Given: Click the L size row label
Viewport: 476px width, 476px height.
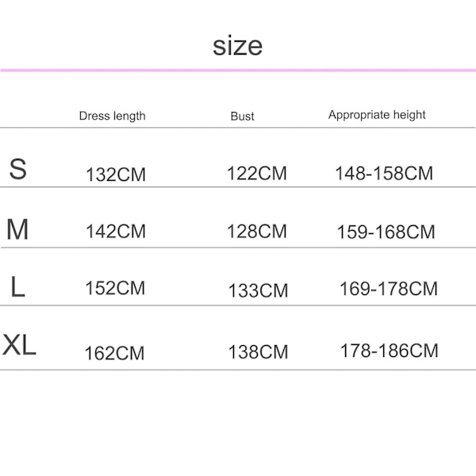Looking at the screenshot, I should (x=17, y=287).
